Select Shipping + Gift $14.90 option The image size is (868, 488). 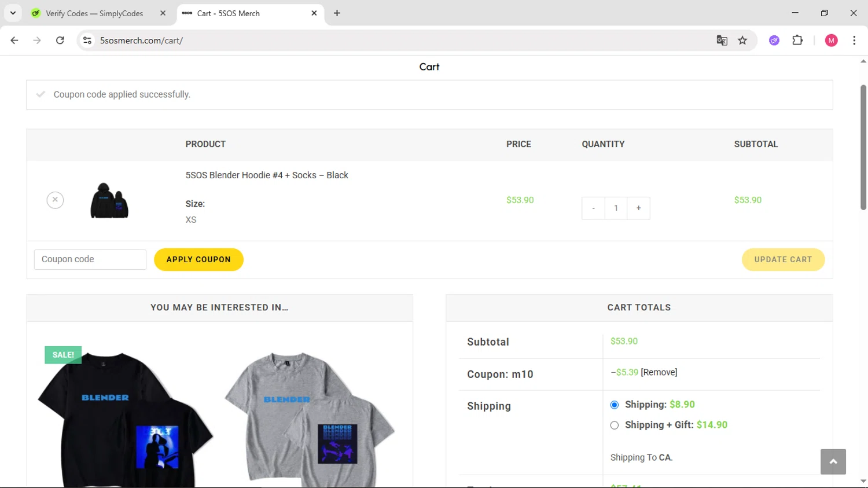(615, 425)
